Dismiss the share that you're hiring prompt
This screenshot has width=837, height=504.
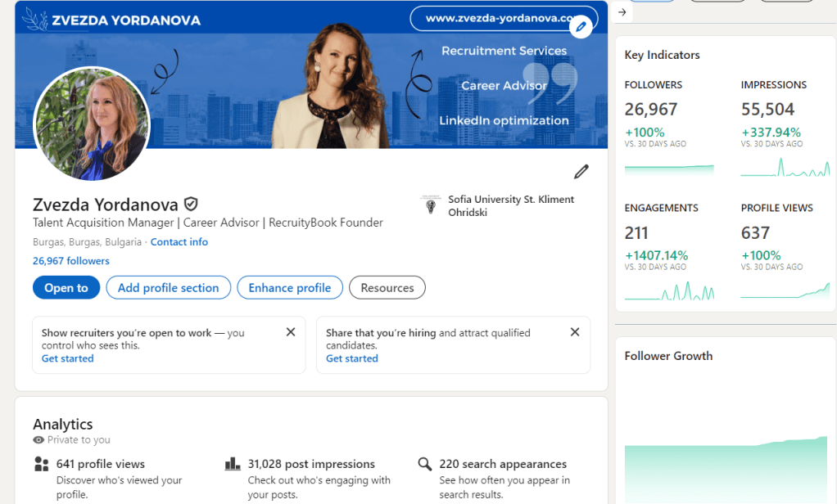coord(574,331)
